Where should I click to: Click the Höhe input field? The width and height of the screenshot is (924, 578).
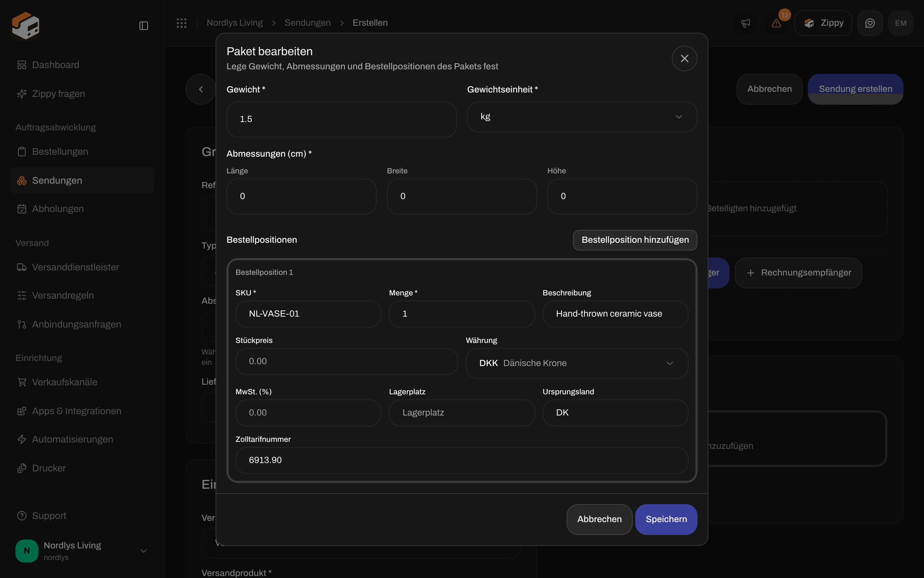[x=622, y=197]
